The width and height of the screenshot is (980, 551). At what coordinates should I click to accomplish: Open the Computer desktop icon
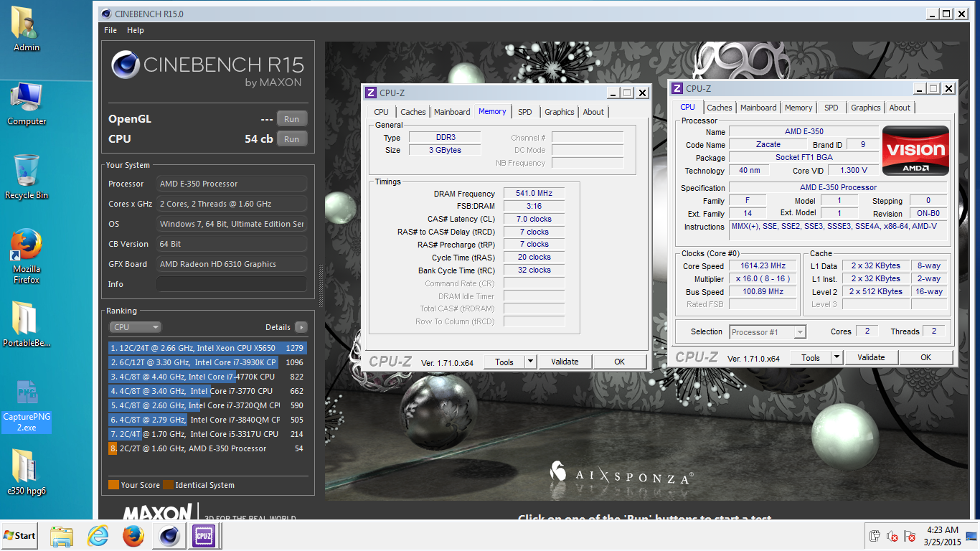coord(27,105)
